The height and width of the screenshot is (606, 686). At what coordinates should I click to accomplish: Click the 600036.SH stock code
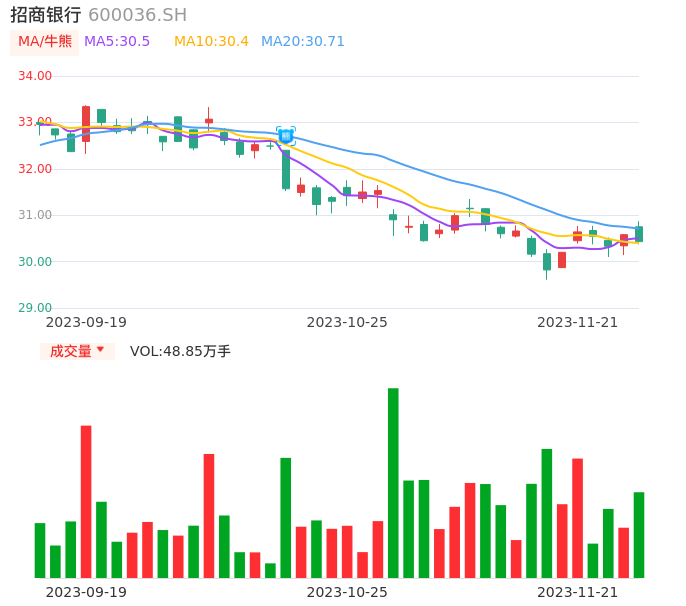click(137, 15)
